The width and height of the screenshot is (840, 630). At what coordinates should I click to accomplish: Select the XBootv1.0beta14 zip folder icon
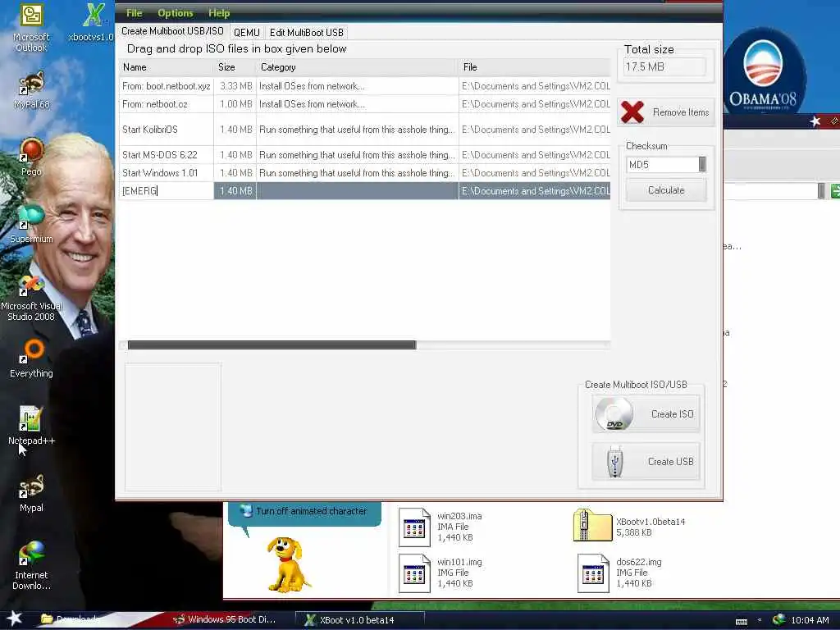point(592,525)
